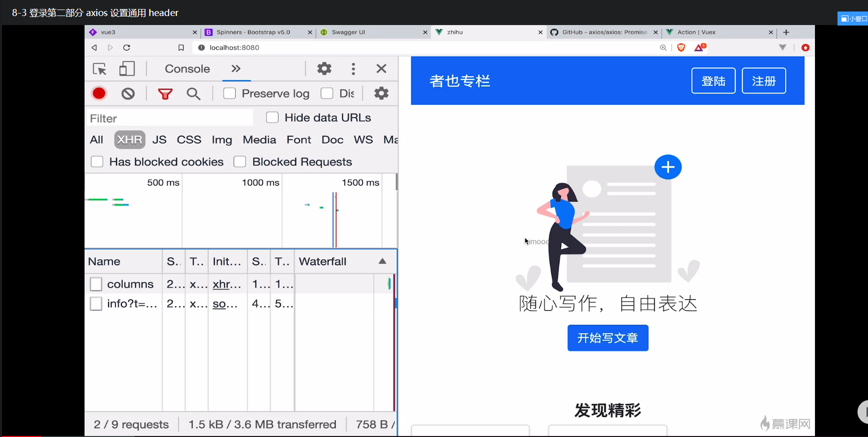
Task: Switch to the vue3 browser tab
Action: click(143, 32)
